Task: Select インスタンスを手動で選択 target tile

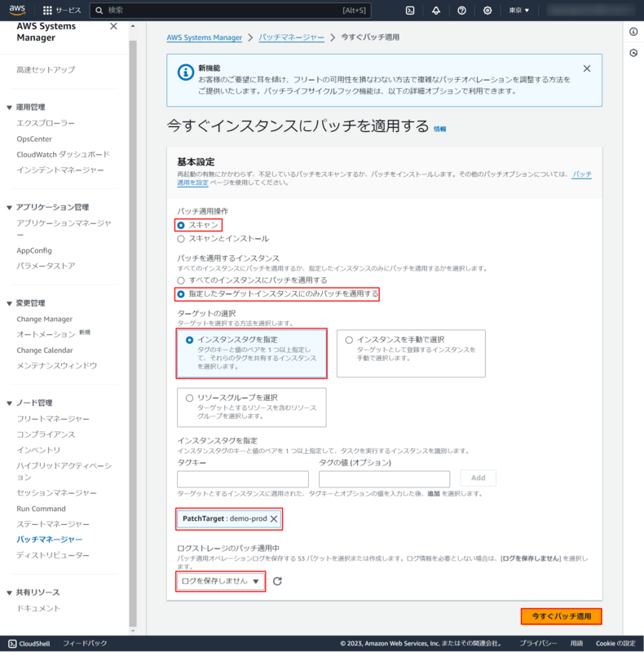Action: click(x=411, y=354)
